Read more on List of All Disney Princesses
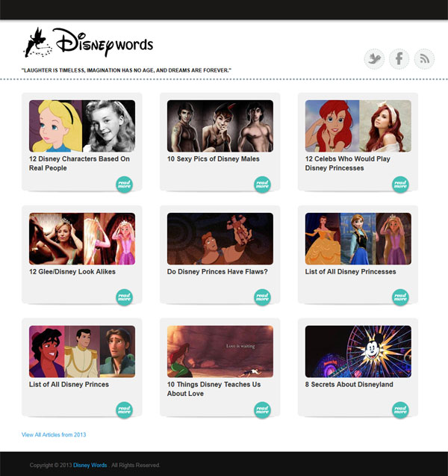448x476 pixels. pos(400,297)
